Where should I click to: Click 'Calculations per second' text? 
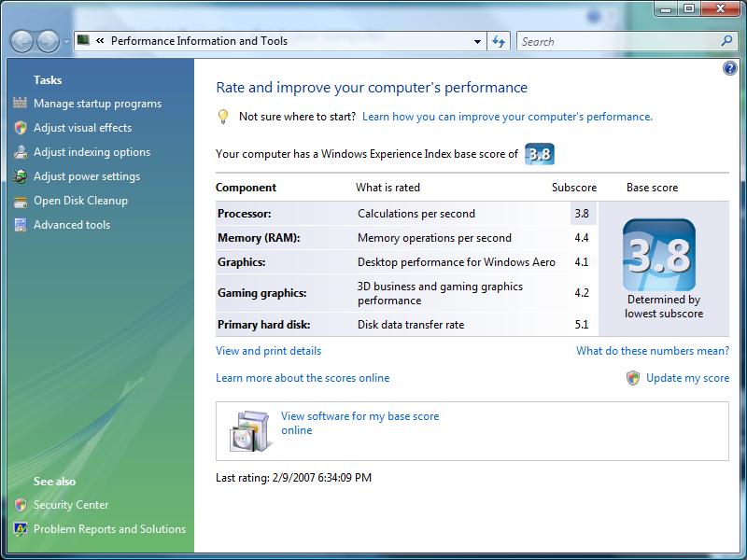coord(416,214)
